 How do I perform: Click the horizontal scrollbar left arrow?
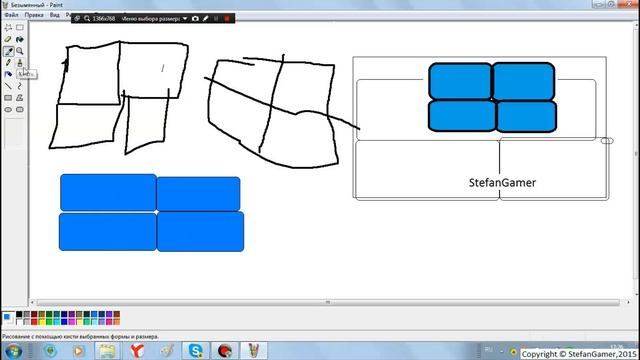click(32, 302)
